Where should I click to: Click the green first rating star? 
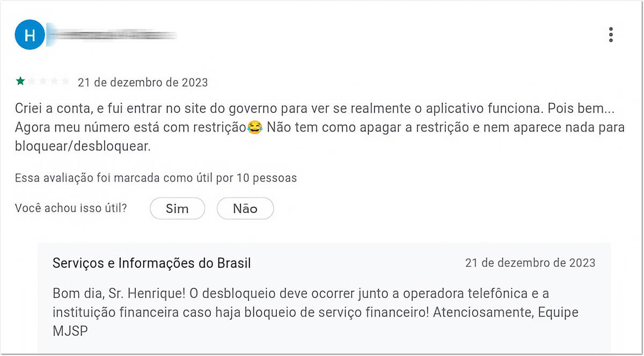click(x=20, y=82)
